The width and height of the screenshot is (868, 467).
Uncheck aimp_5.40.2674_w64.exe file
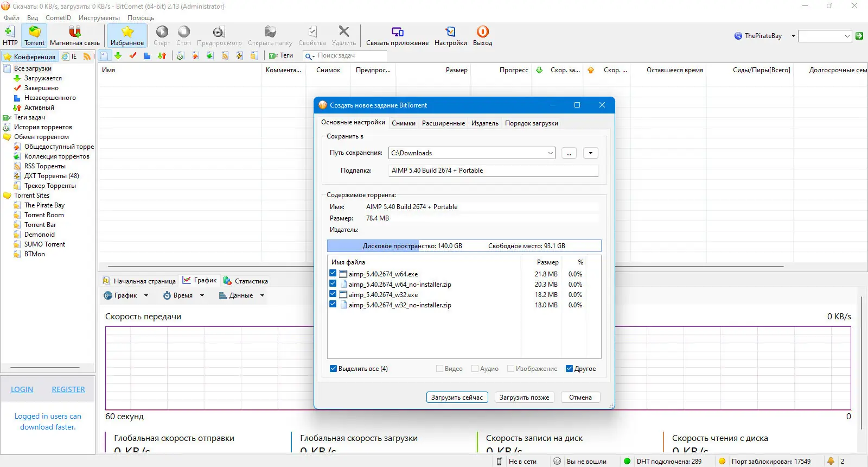click(333, 273)
